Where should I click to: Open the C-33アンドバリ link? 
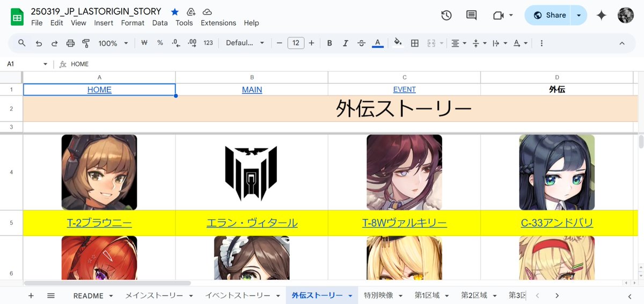(x=557, y=223)
